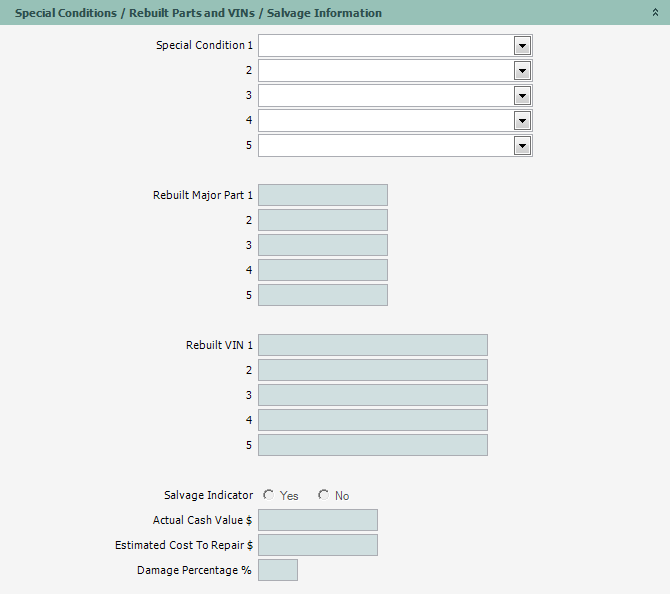
Task: Open the Special Condition 1 dropdown
Action: point(522,46)
